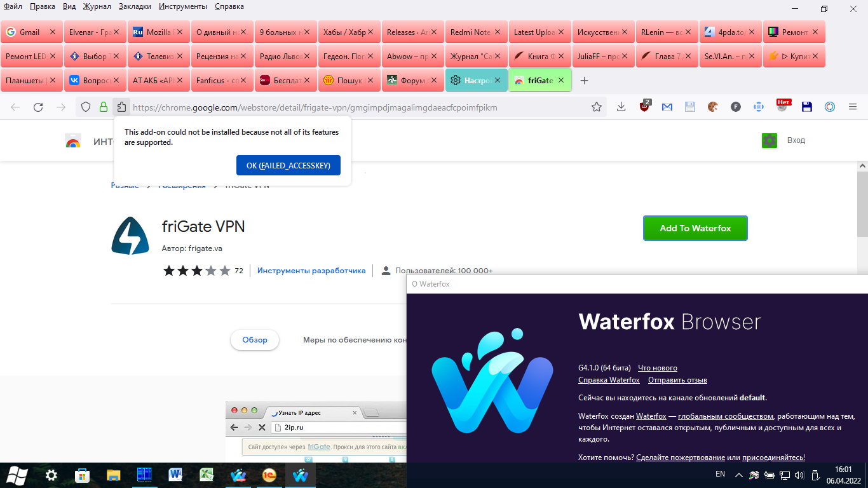Open the Закладки menu

pos(135,6)
